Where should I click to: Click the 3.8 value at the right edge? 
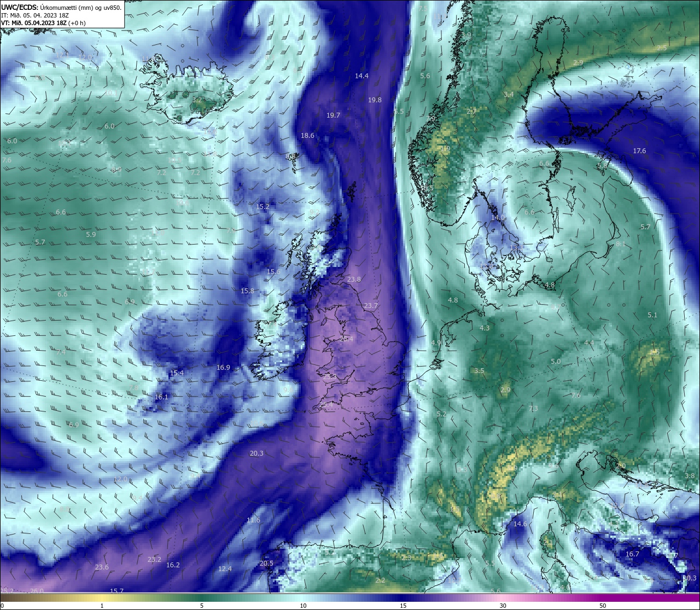690,477
